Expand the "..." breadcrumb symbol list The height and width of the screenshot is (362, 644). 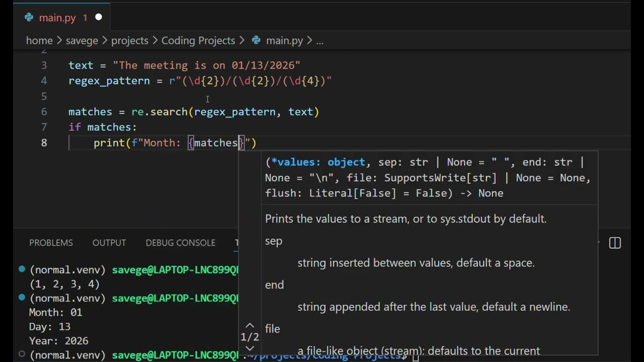pyautogui.click(x=319, y=41)
